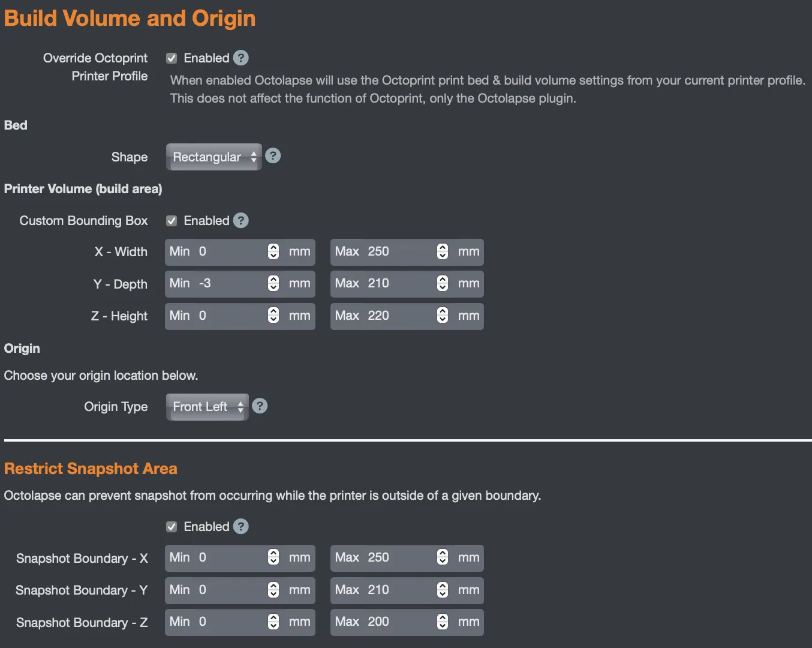Click stepper arrows on Y Depth Min field

point(273,283)
